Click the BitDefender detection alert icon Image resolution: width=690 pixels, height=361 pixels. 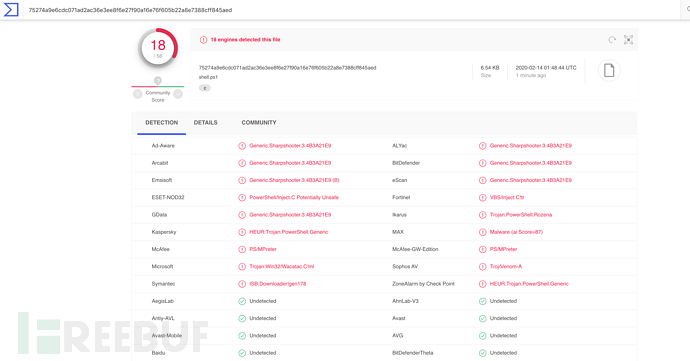pyautogui.click(x=482, y=163)
